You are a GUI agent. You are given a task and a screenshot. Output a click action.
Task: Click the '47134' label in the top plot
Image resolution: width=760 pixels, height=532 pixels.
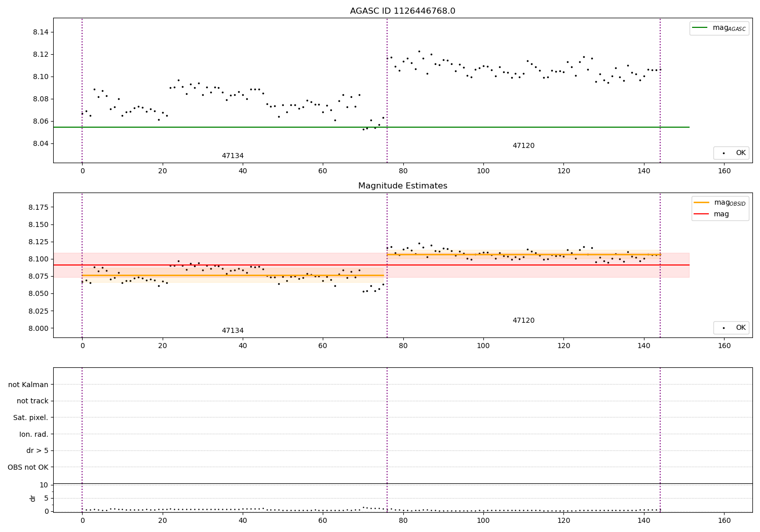point(233,156)
